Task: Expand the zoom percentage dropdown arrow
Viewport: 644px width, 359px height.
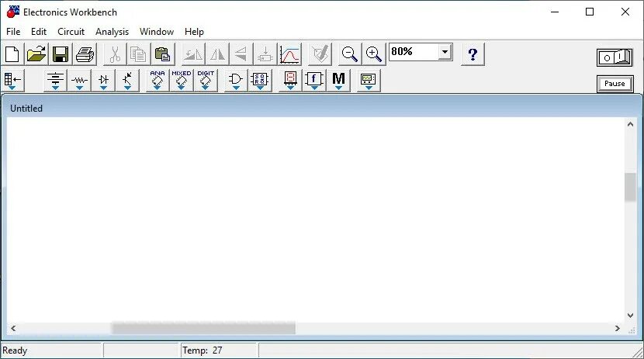Action: pos(445,52)
